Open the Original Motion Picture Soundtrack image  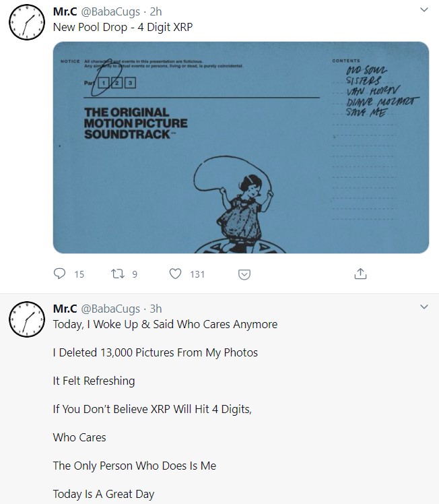pyautogui.click(x=240, y=147)
